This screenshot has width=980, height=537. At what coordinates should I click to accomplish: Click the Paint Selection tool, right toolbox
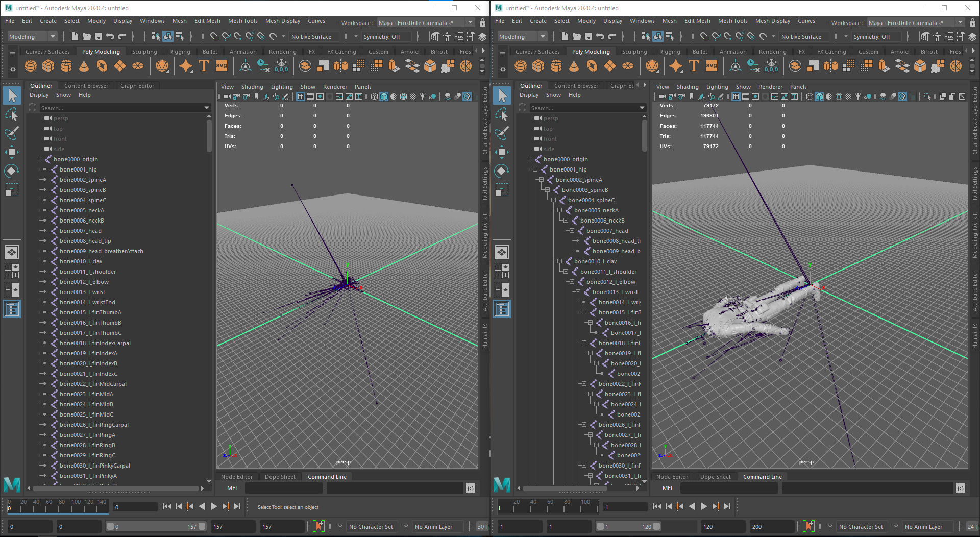502,133
